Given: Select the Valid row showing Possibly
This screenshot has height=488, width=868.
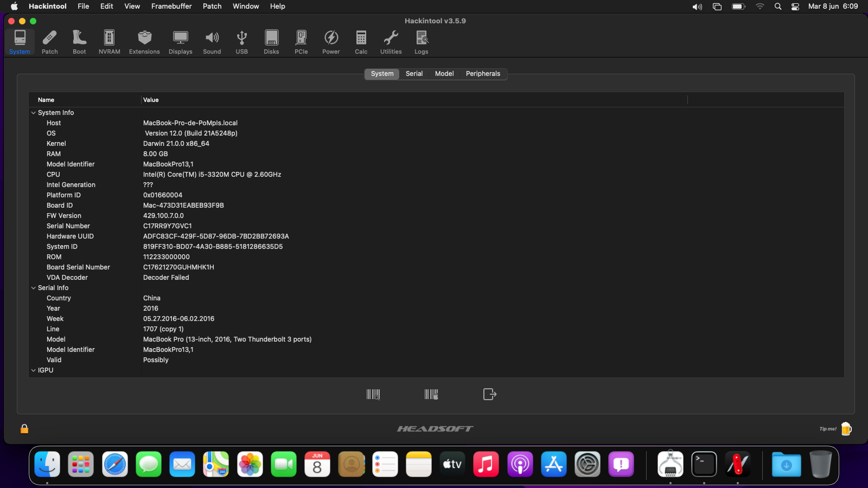Looking at the screenshot, I should point(436,360).
